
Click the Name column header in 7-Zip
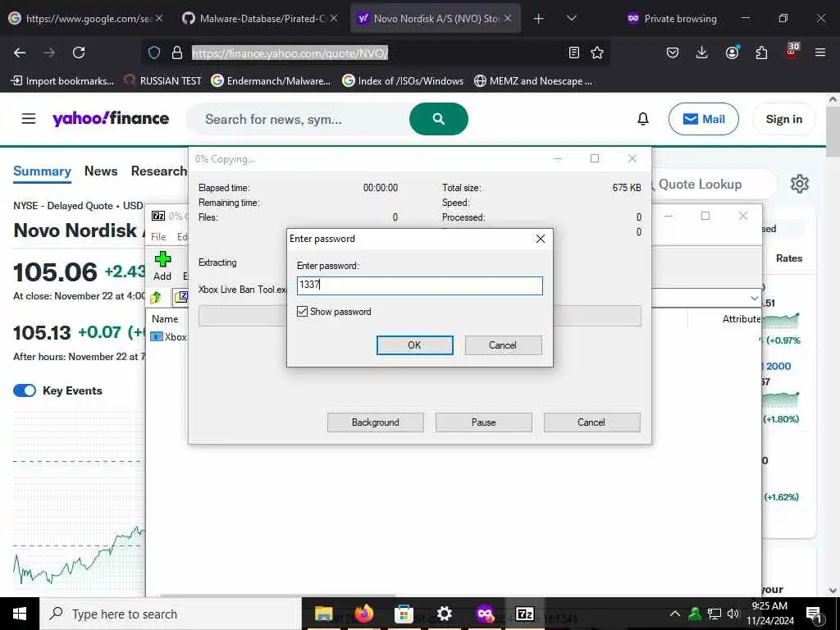click(x=165, y=319)
